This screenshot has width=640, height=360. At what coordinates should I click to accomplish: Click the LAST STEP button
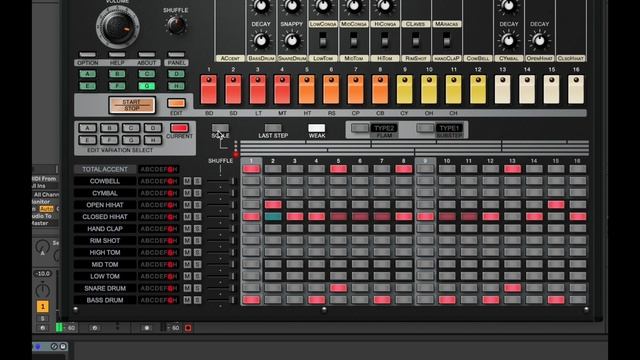pos(273,128)
